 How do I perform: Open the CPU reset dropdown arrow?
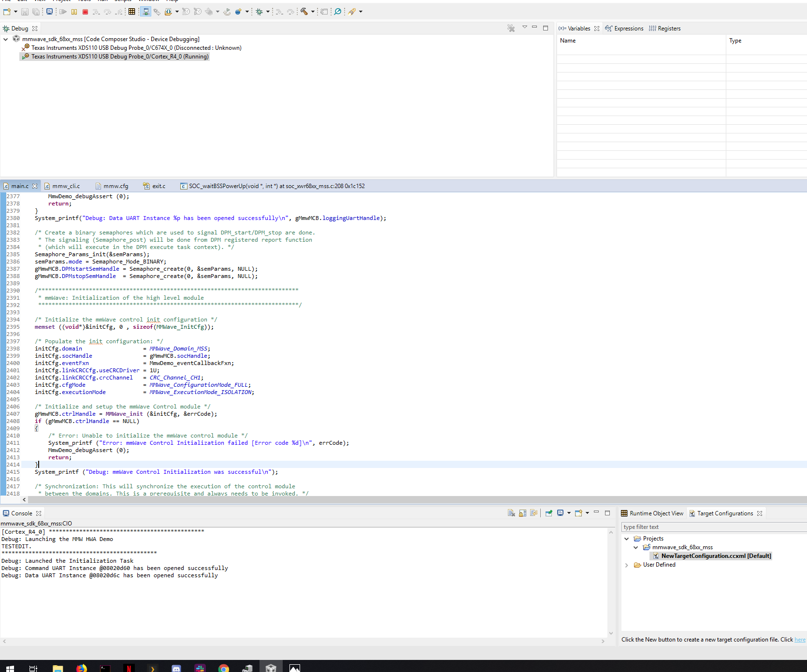click(217, 12)
